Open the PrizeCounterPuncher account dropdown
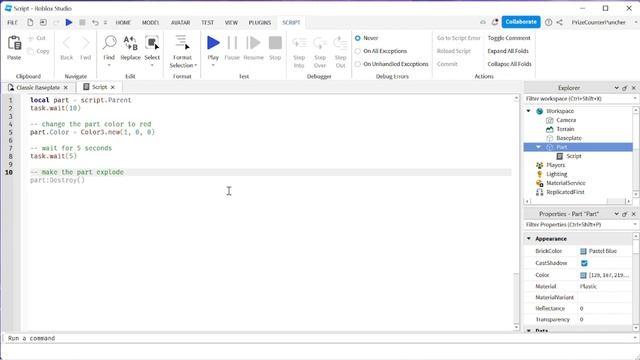640x360 pixels. coord(636,22)
